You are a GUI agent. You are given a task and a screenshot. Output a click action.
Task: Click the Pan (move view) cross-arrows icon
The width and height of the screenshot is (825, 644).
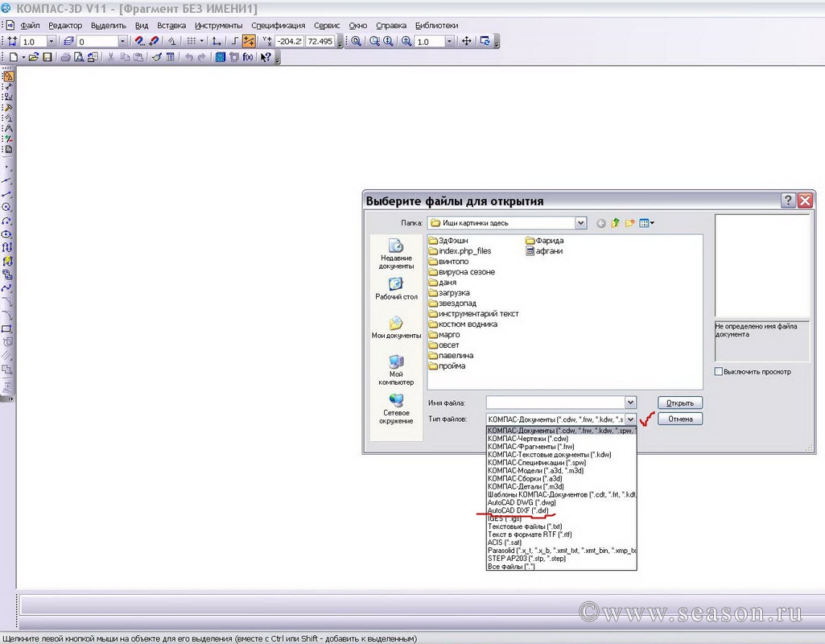coord(466,41)
